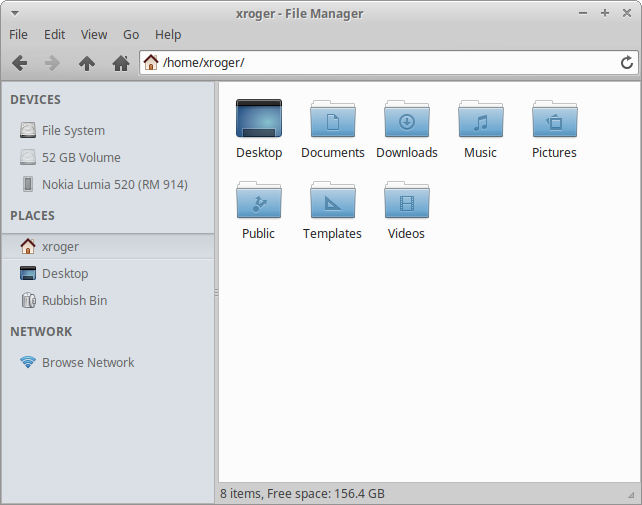The image size is (642, 505).
Task: Click Browse Network in sidebar
Action: coord(87,363)
